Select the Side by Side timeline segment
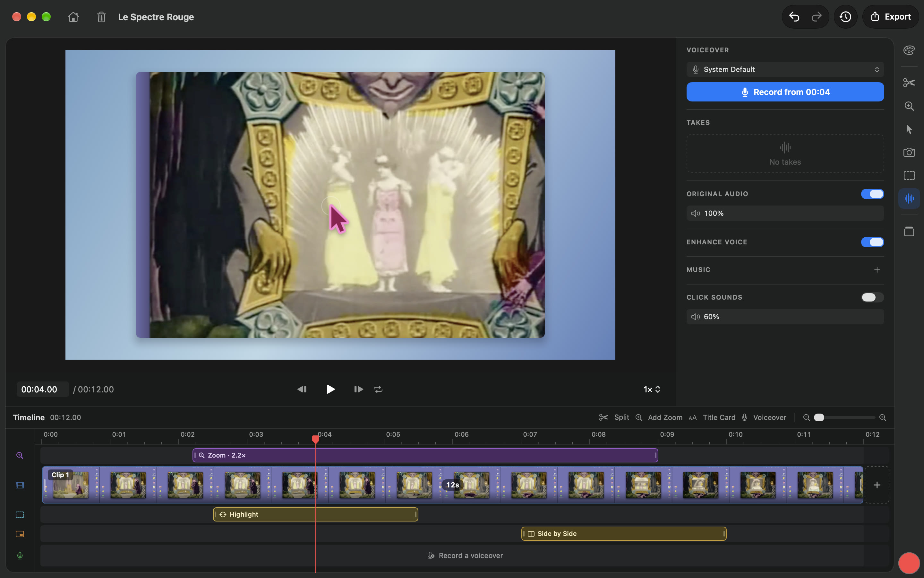Image resolution: width=924 pixels, height=578 pixels. tap(623, 534)
